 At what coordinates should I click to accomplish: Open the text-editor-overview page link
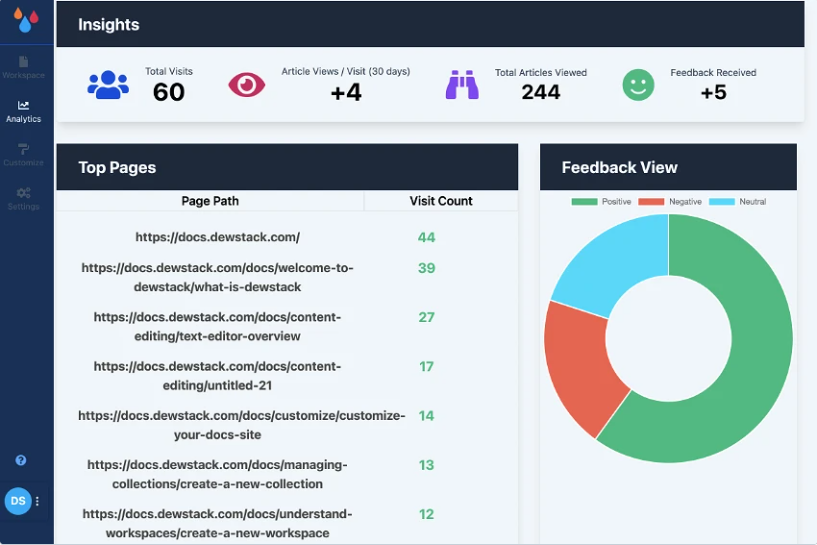click(217, 327)
